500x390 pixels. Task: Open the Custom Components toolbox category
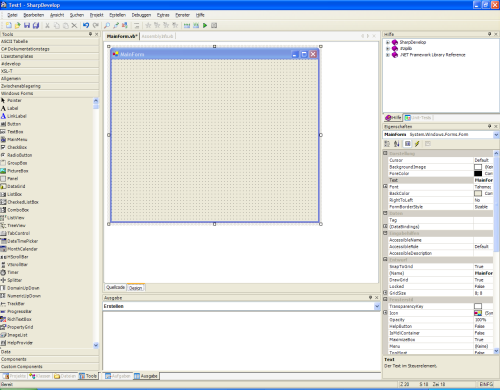pyautogui.click(x=50, y=367)
